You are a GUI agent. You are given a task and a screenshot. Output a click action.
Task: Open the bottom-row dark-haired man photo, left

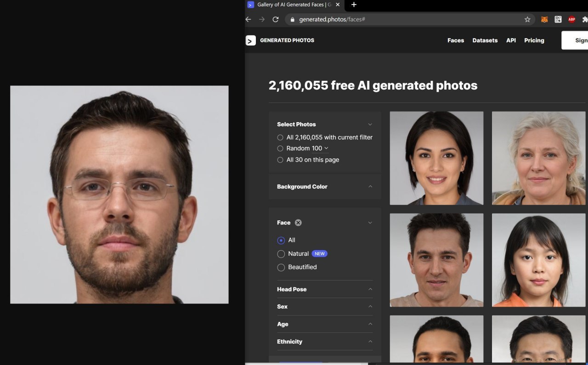(x=436, y=339)
